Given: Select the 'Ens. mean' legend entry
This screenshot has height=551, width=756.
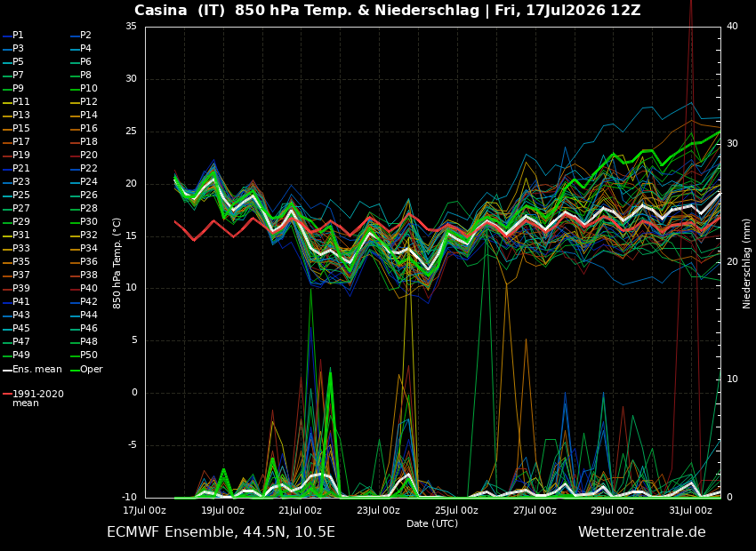Looking at the screenshot, I should [32, 370].
